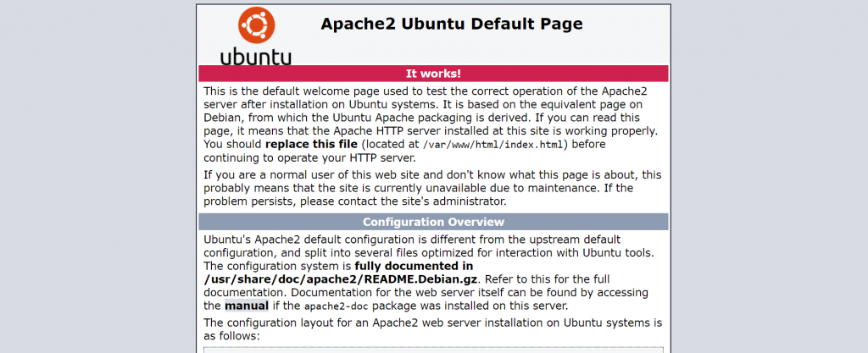Open the manual link
Viewport: 868px width, 353px height.
tap(247, 306)
